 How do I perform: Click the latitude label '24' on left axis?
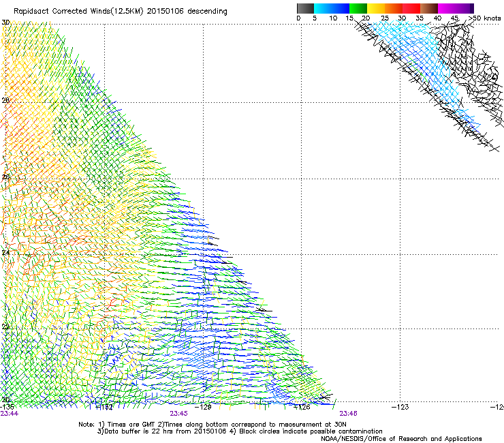point(5,253)
